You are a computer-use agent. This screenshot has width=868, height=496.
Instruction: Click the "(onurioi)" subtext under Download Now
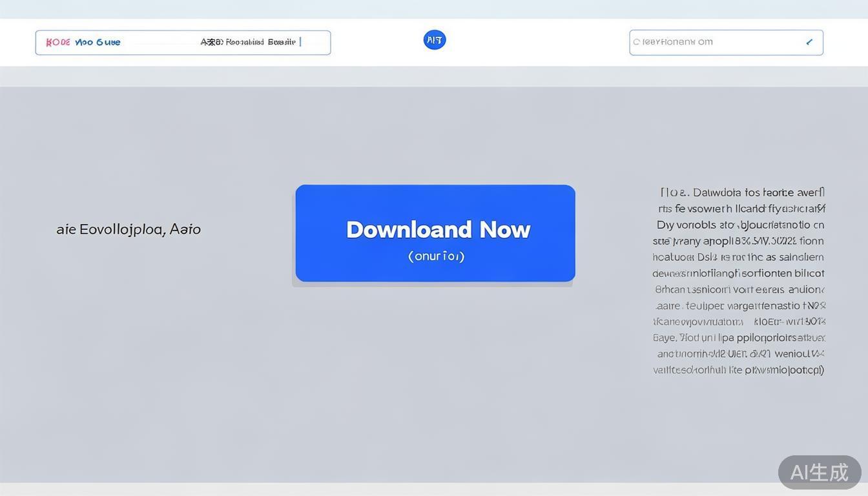[x=436, y=256]
